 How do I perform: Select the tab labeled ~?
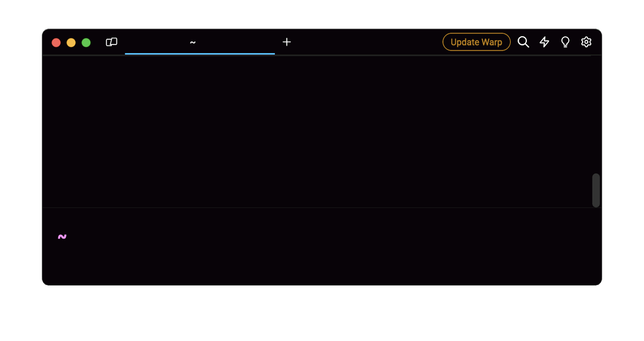click(x=193, y=42)
